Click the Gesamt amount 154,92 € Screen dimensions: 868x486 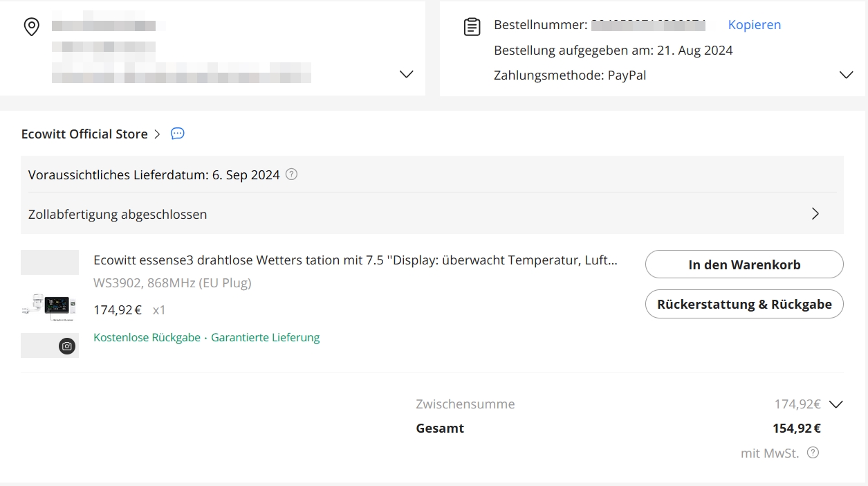(x=797, y=429)
